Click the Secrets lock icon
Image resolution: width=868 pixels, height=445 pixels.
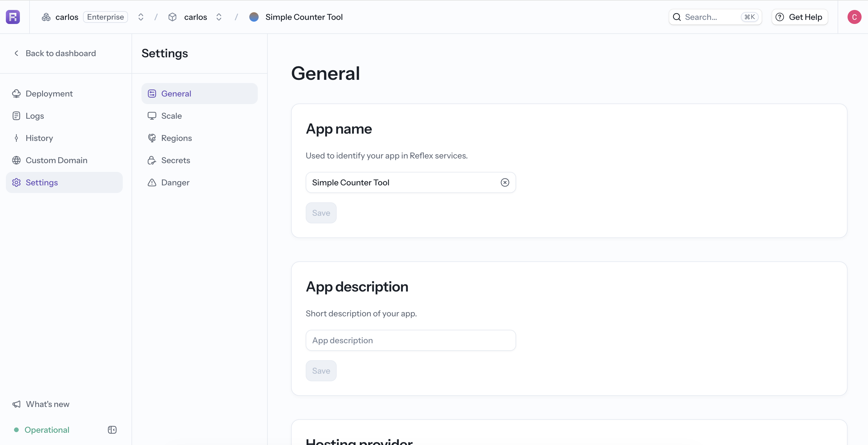(152, 160)
